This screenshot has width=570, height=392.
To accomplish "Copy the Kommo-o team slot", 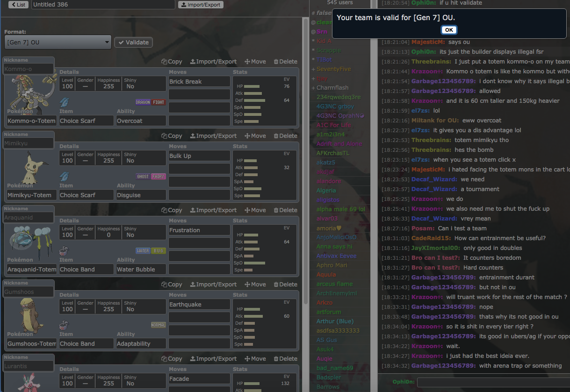I will pos(172,62).
